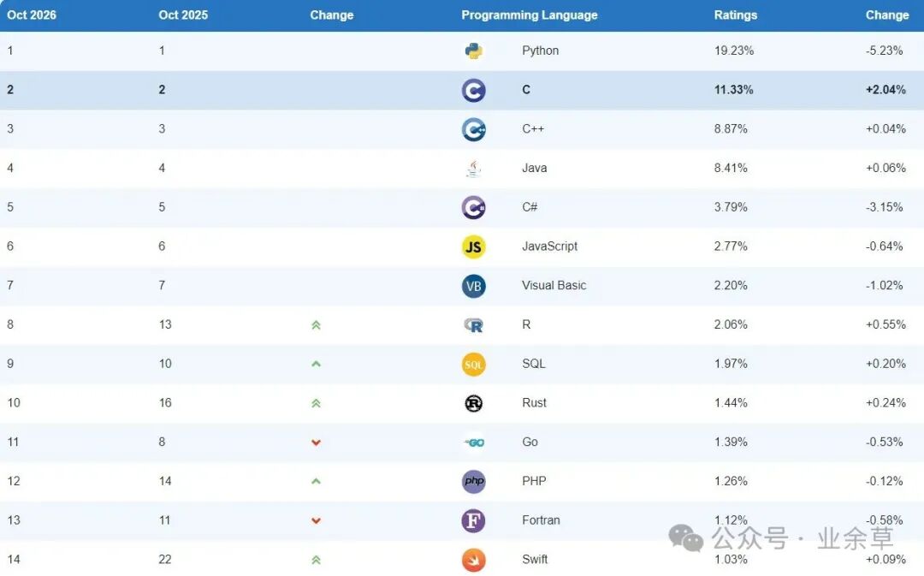
Task: Click the "Oct 2026" column header
Action: (32, 15)
